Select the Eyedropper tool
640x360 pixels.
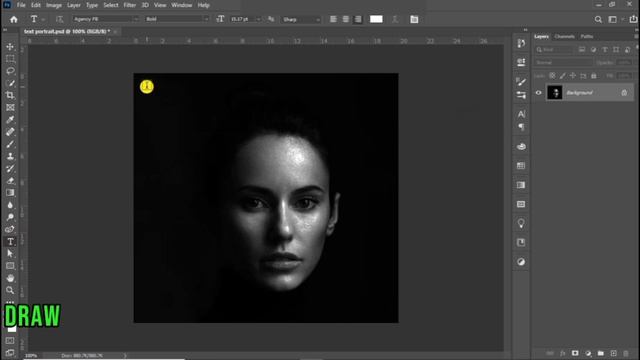pyautogui.click(x=10, y=120)
